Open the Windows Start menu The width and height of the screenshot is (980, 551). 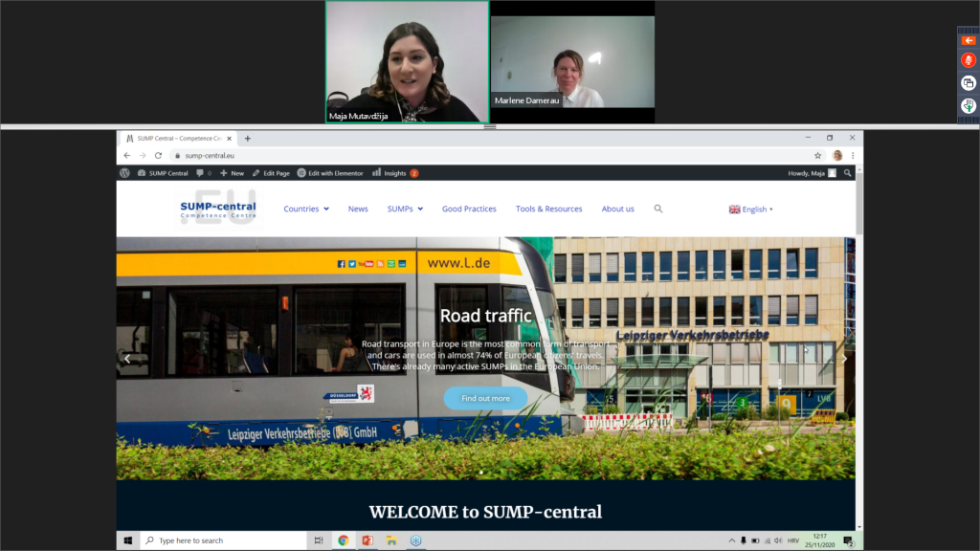[x=128, y=540]
